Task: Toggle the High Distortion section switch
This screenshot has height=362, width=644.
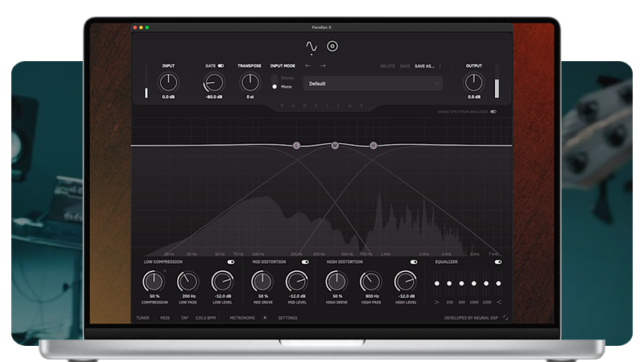Action: point(414,262)
